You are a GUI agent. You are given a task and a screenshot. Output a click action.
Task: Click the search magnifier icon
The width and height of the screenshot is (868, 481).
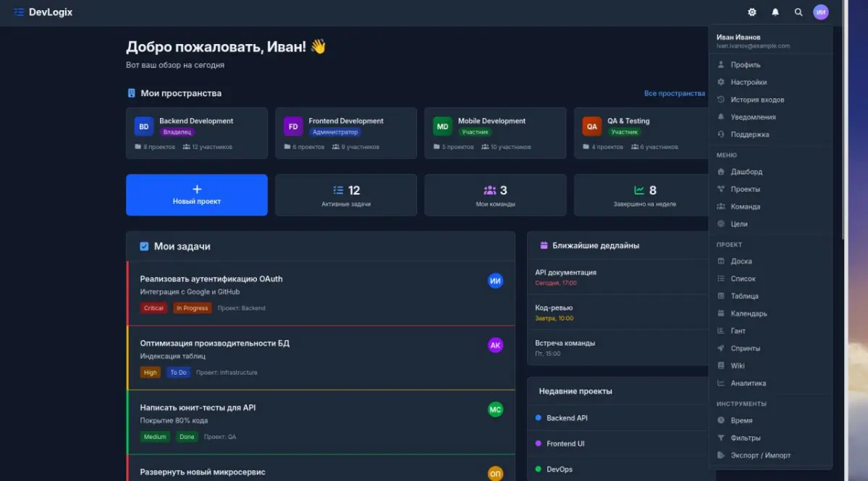(799, 12)
